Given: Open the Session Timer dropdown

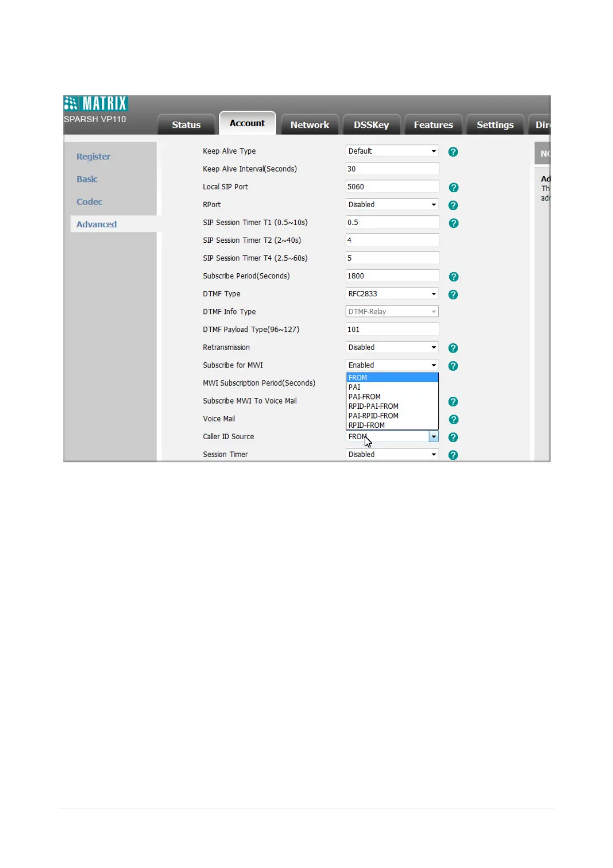Looking at the screenshot, I should click(392, 454).
